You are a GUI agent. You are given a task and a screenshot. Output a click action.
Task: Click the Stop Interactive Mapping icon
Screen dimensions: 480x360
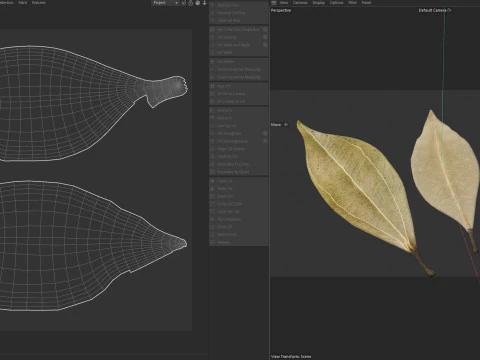(x=212, y=77)
